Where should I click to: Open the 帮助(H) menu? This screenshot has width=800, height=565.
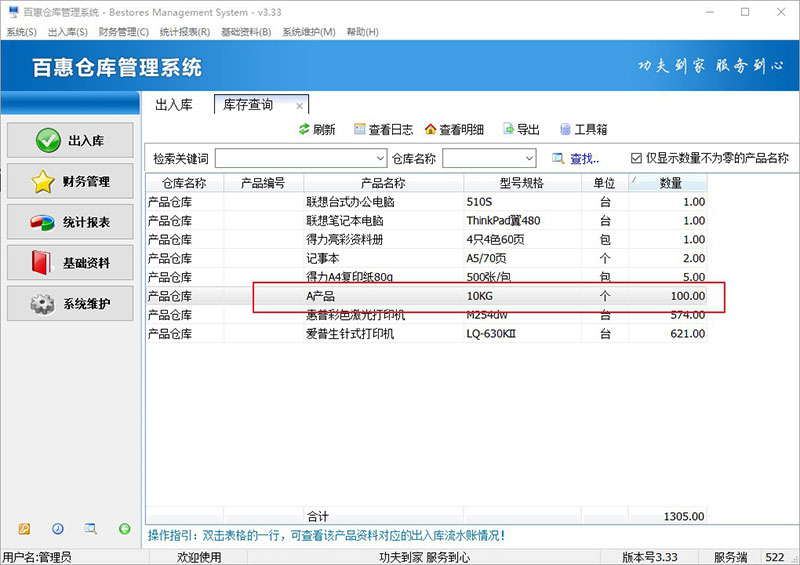pyautogui.click(x=362, y=32)
